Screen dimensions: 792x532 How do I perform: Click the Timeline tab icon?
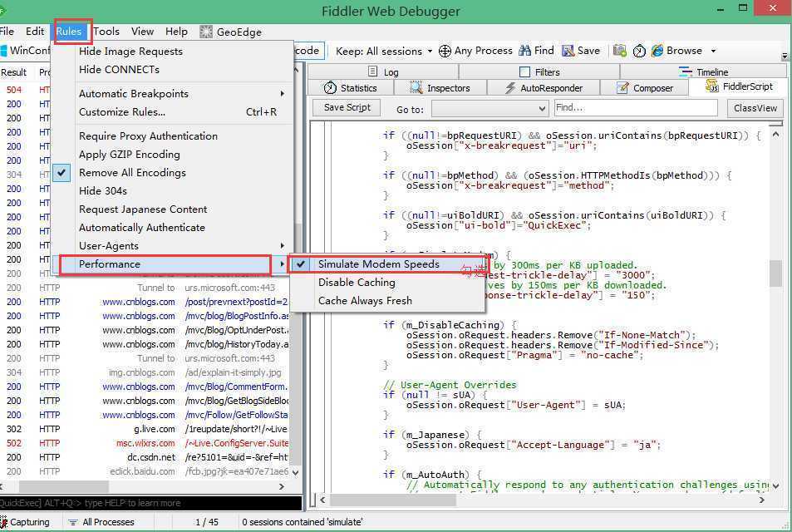pos(686,71)
